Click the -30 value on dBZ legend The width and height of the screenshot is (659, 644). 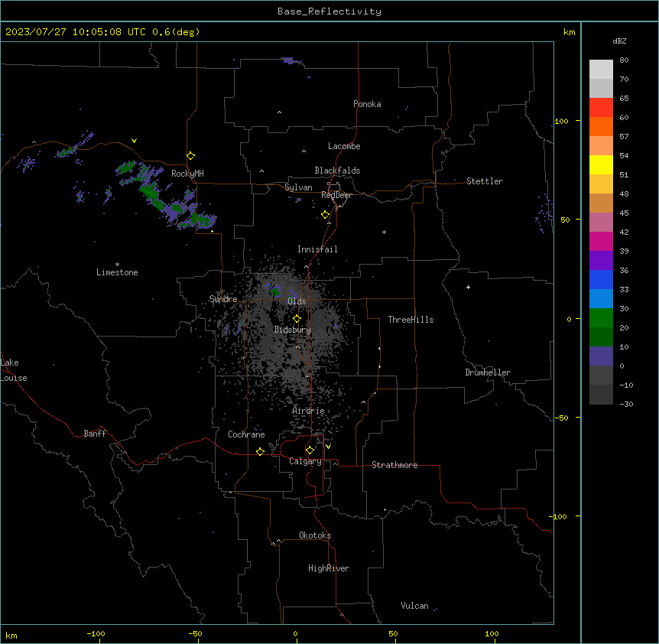(x=626, y=404)
